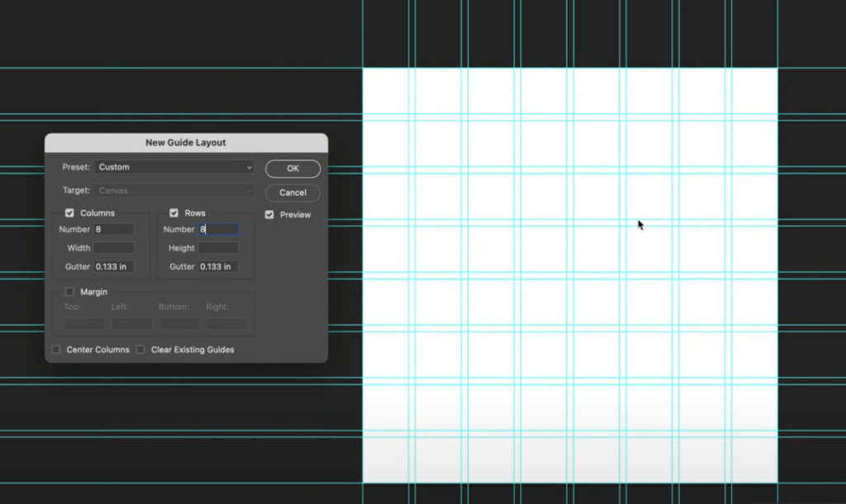846x504 pixels.
Task: Disable the Columns checkbox
Action: pos(70,212)
